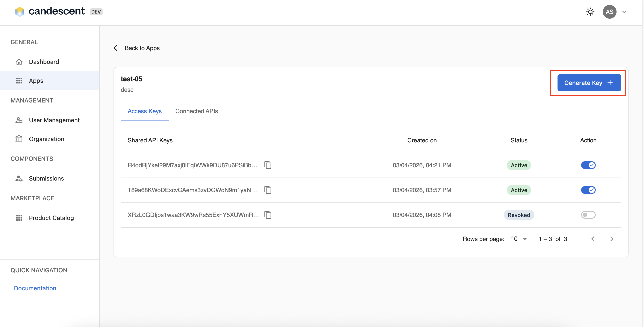Switch to the Connected APIs tab

[x=197, y=111]
